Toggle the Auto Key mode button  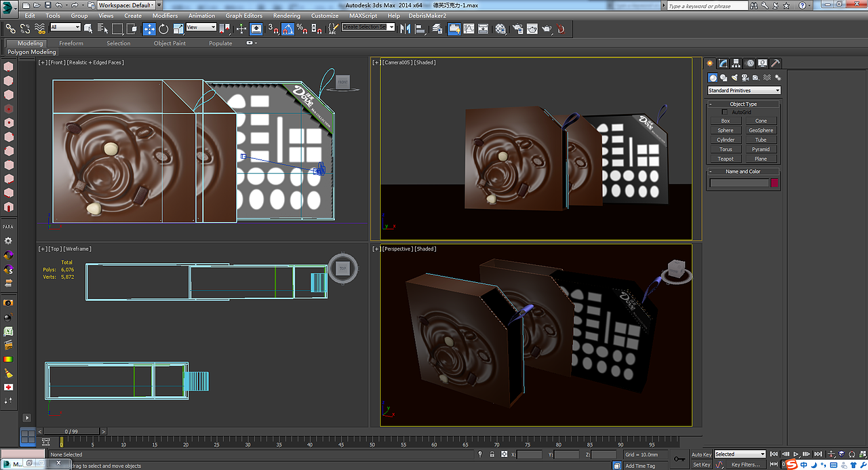coord(702,454)
